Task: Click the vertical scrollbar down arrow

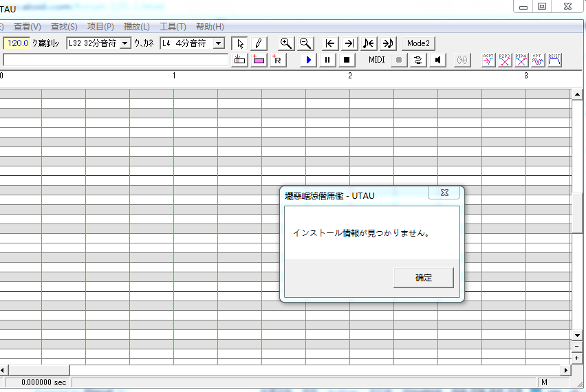Action: [577, 336]
